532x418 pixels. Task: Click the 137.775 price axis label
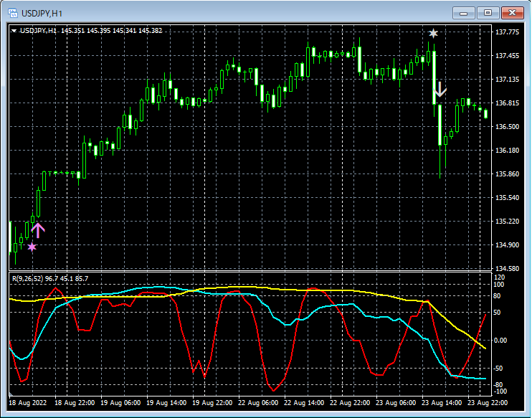(507, 32)
